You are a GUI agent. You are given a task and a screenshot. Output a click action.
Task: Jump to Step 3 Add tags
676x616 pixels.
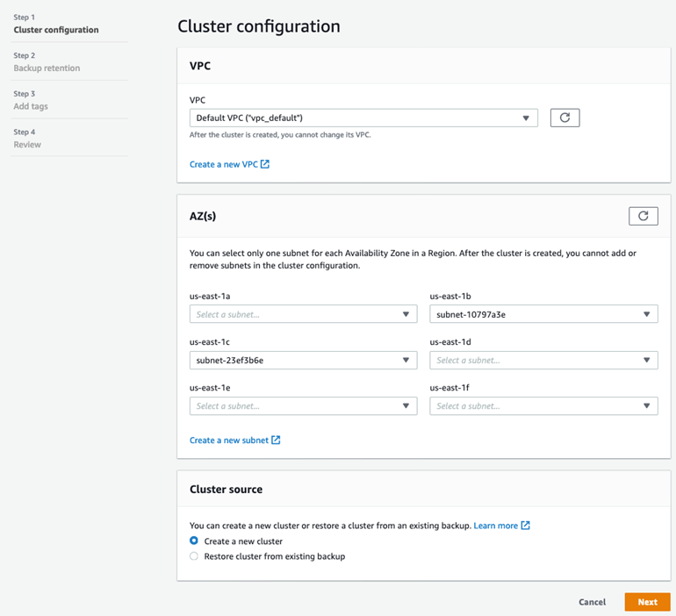(x=31, y=106)
